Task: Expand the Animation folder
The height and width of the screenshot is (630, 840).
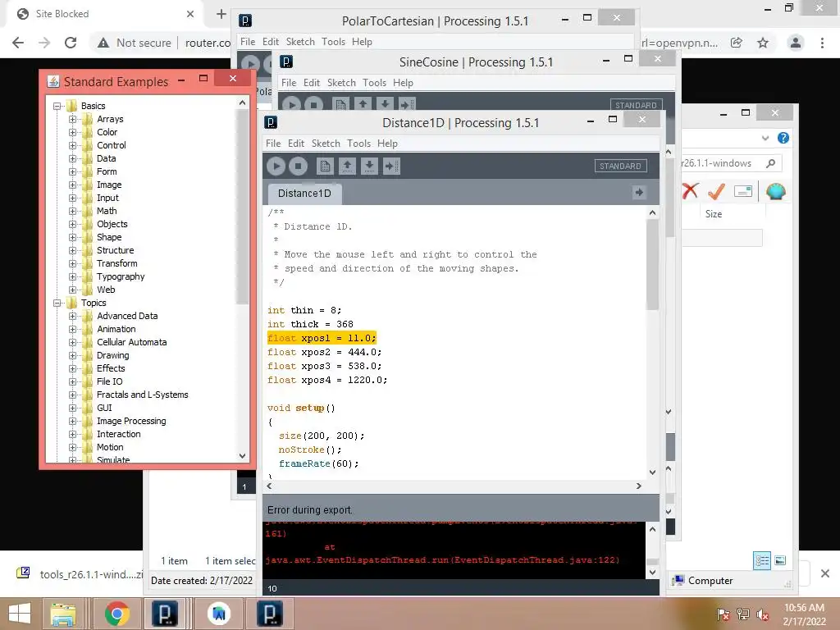Action: click(x=72, y=330)
